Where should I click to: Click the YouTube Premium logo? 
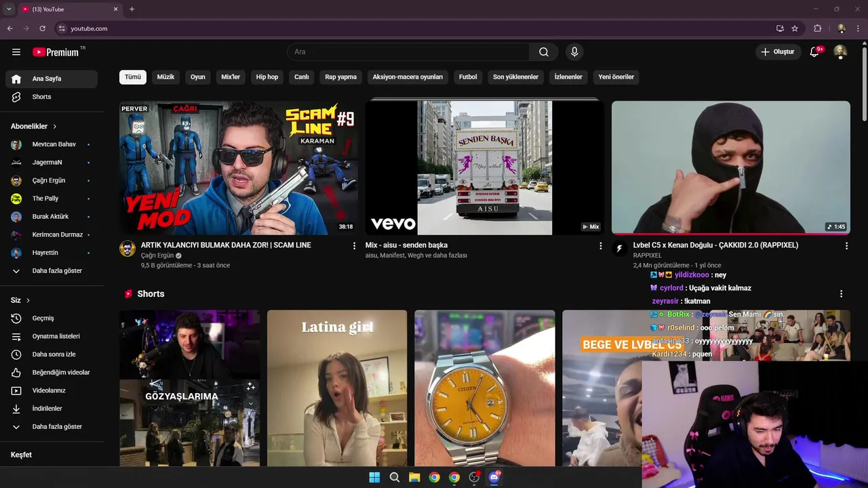pos(57,52)
